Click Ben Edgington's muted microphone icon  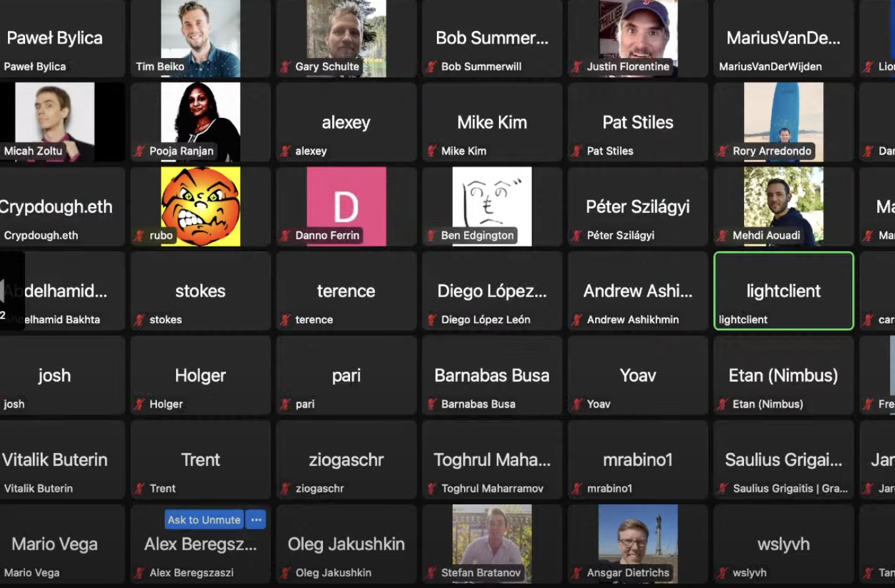click(x=432, y=235)
